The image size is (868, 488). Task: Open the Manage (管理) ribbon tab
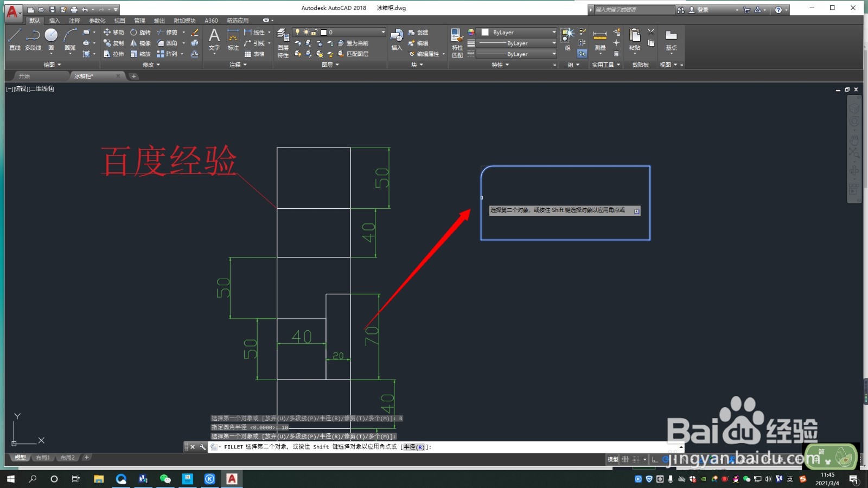tap(139, 21)
